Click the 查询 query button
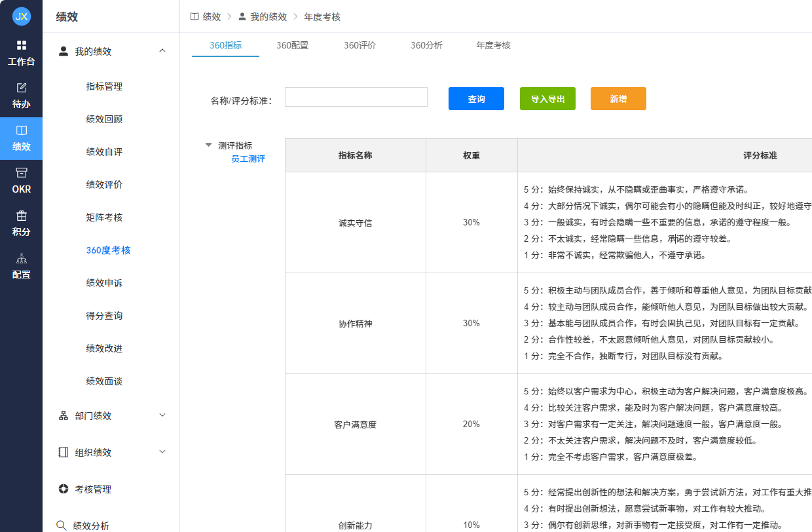The width and height of the screenshot is (812, 532). pyautogui.click(x=476, y=97)
